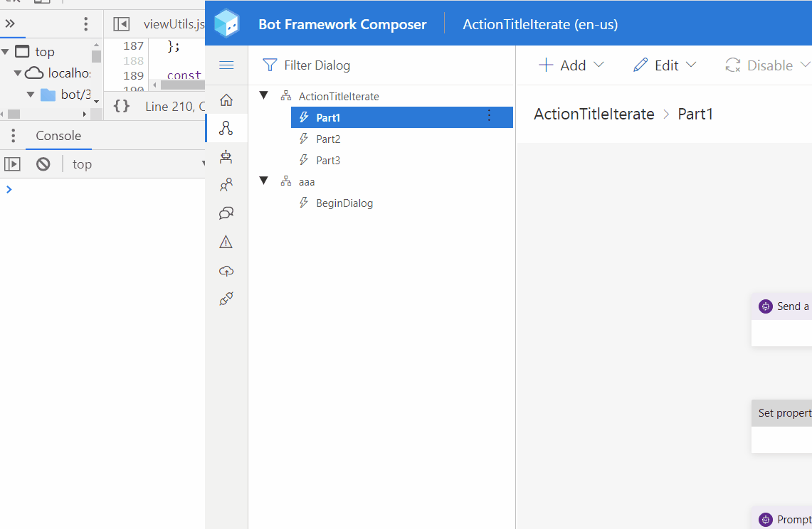Image resolution: width=812 pixels, height=529 pixels.
Task: Click line number 189 in the editor
Action: point(133,75)
